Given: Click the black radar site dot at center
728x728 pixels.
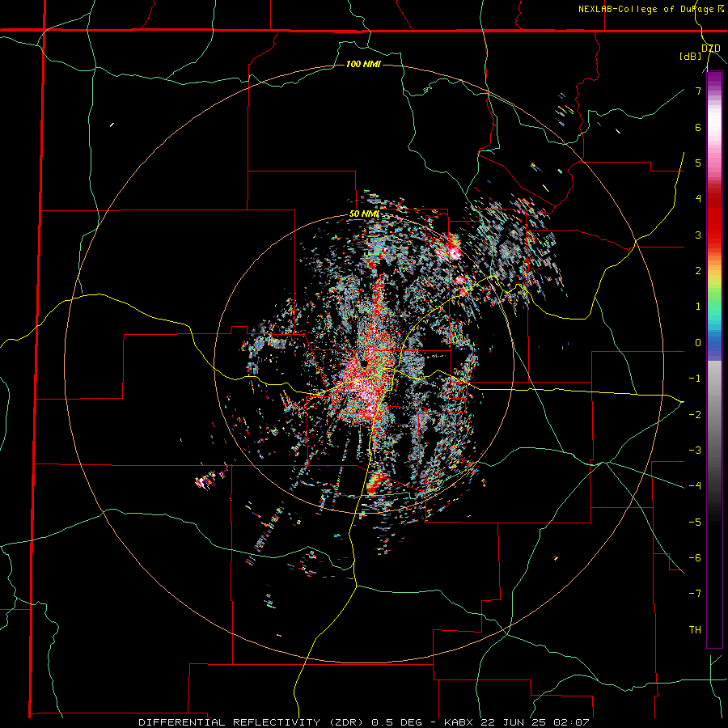Looking at the screenshot, I should coord(364,363).
